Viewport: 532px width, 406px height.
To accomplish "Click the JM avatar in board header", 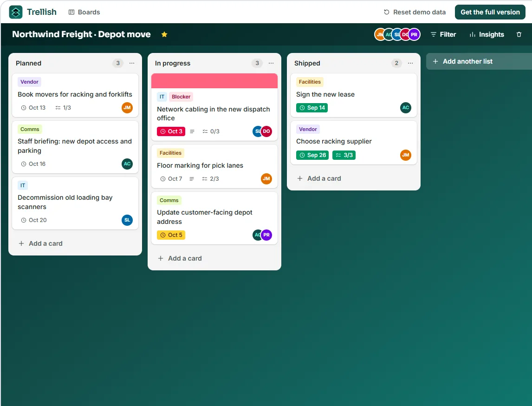I will (379, 34).
